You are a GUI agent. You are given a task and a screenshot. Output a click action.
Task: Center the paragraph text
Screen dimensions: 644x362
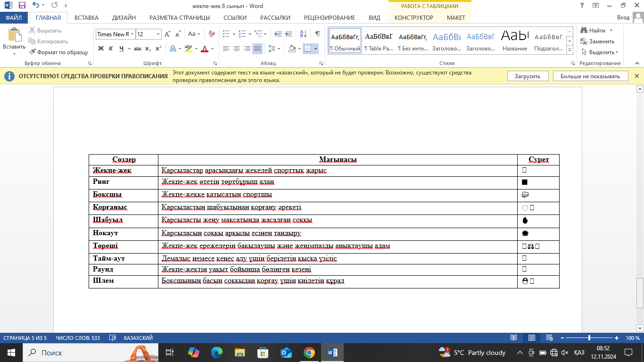pyautogui.click(x=237, y=49)
